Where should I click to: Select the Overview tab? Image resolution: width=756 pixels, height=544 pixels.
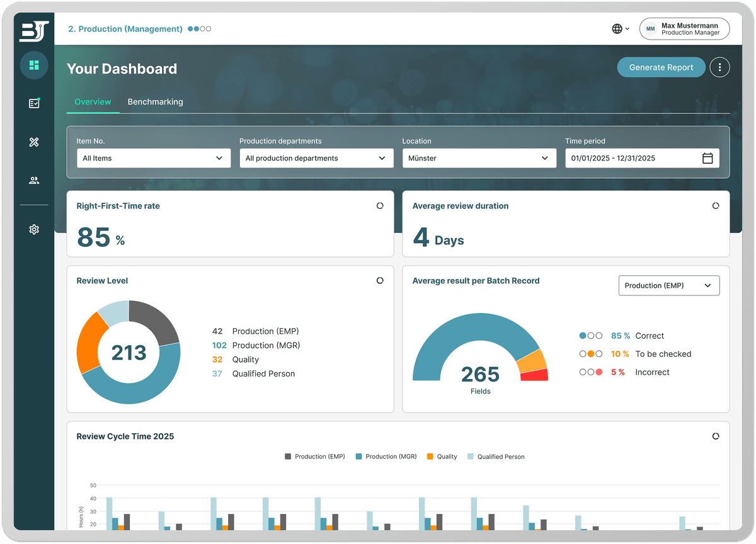93,102
